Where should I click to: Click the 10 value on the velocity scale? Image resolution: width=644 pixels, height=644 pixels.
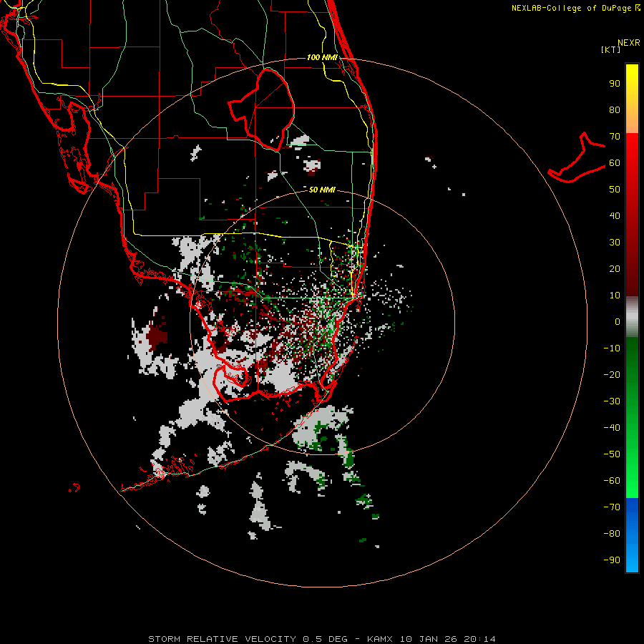click(x=615, y=296)
